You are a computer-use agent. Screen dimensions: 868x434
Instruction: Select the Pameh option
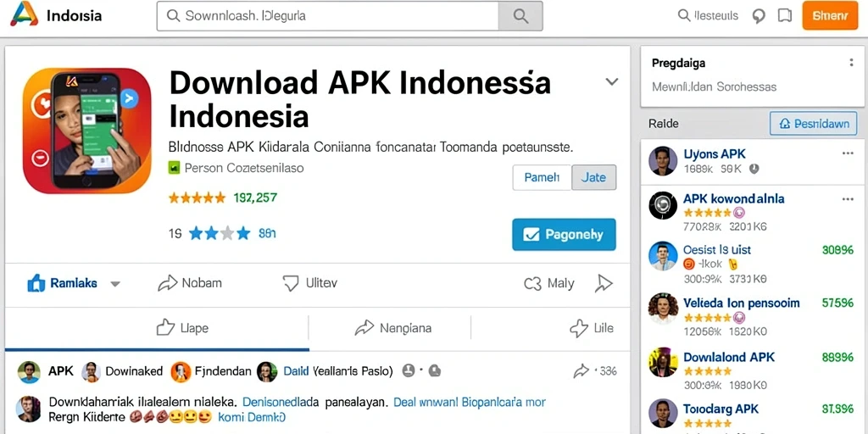pyautogui.click(x=542, y=178)
